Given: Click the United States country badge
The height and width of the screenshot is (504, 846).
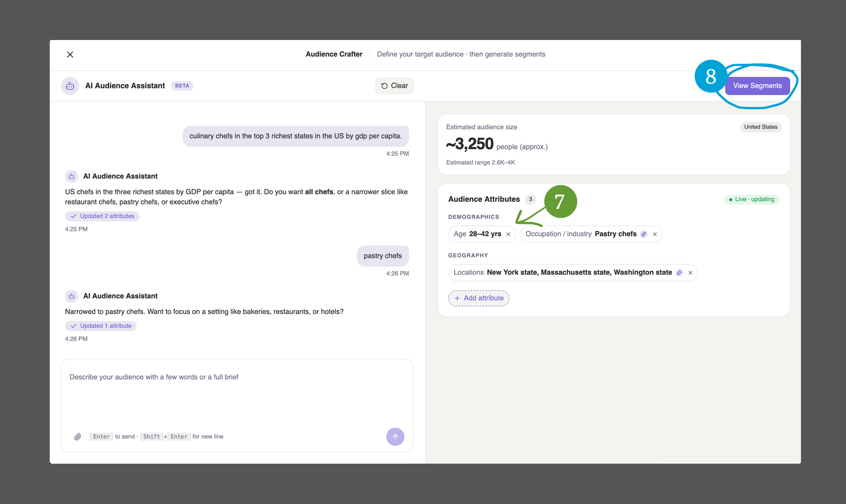Looking at the screenshot, I should click(760, 127).
